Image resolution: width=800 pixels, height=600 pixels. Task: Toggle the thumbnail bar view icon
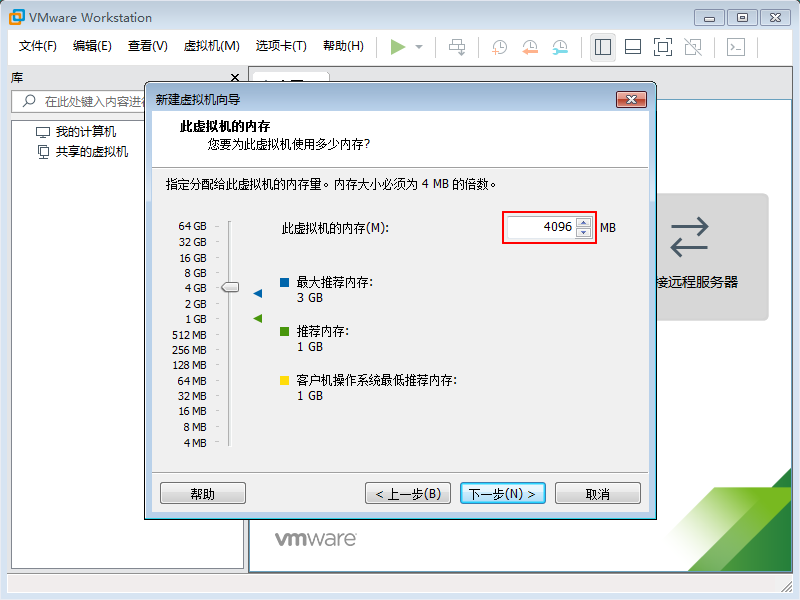pyautogui.click(x=632, y=47)
